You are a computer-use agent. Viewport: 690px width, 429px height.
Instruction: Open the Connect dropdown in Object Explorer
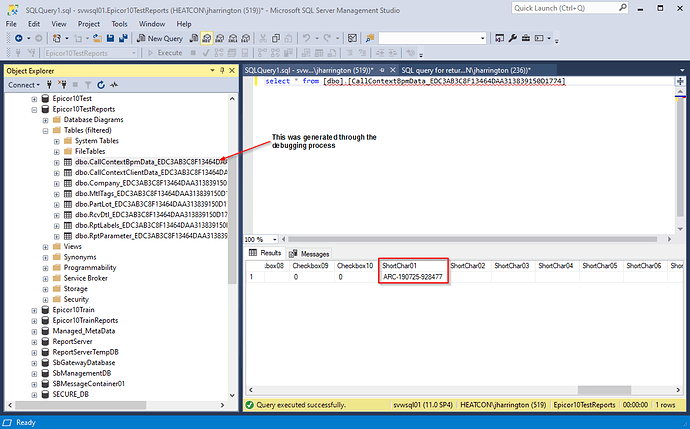24,85
